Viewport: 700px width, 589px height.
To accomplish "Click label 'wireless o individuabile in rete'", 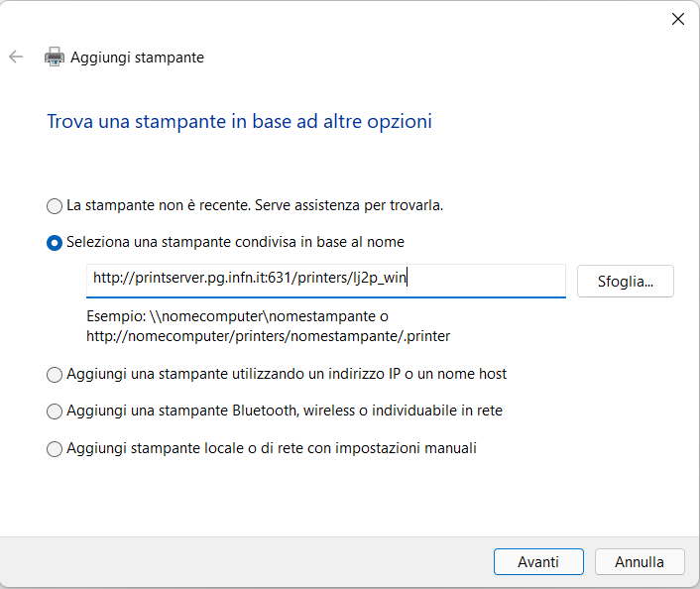I will 403,411.
